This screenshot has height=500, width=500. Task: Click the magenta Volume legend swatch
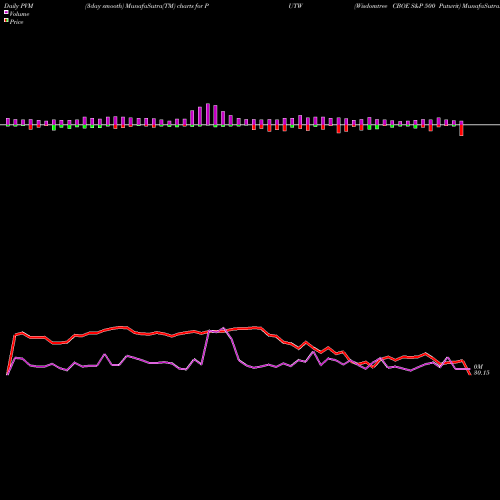tap(6, 12)
